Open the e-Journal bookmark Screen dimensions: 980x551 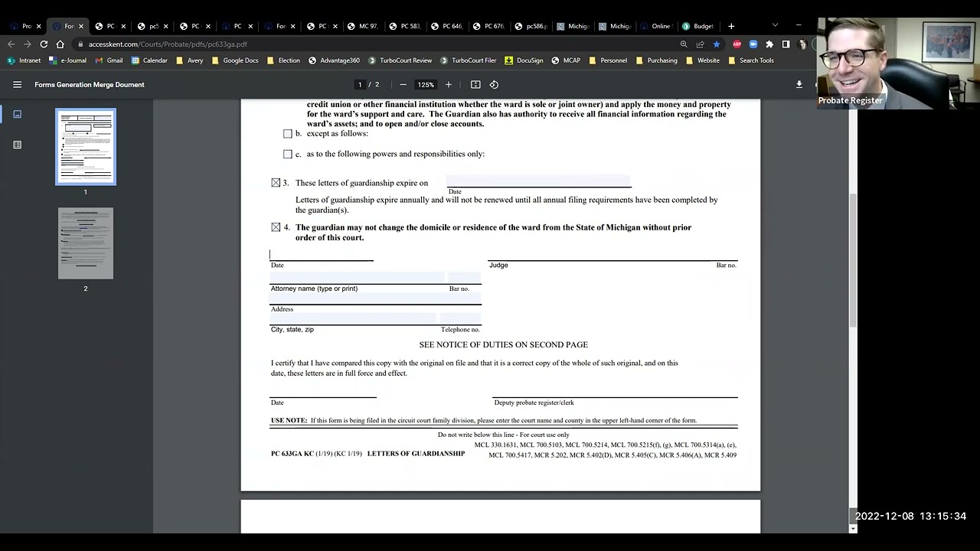tap(67, 60)
